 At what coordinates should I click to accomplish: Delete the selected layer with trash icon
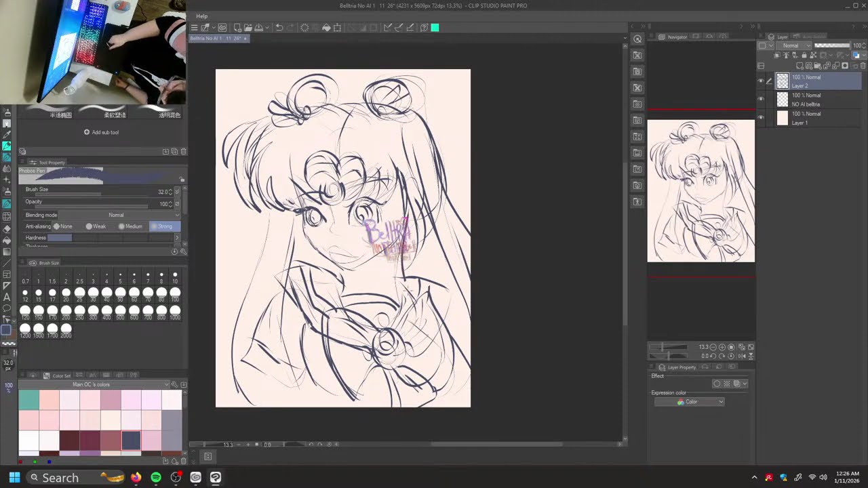pyautogui.click(x=863, y=66)
